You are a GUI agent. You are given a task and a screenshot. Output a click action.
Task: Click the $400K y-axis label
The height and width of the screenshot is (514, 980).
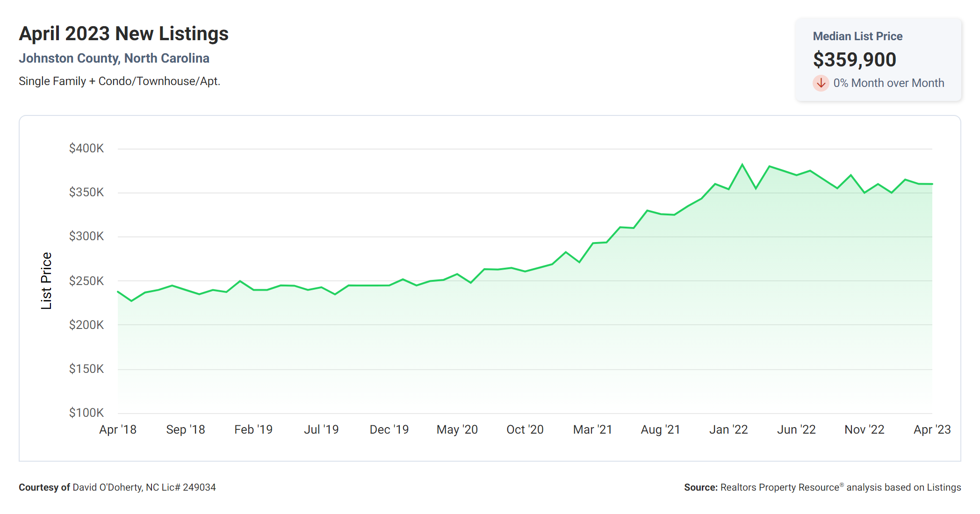click(86, 149)
